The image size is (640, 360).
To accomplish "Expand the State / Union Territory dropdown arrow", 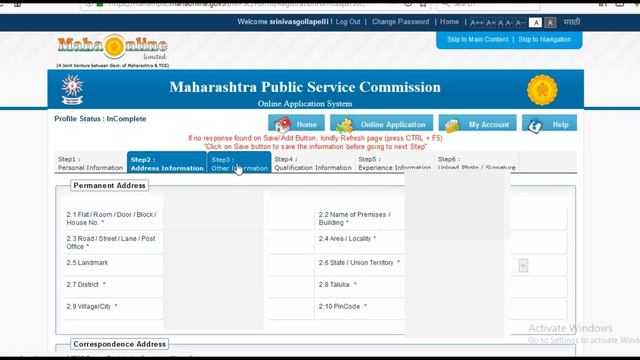I will coord(523,266).
